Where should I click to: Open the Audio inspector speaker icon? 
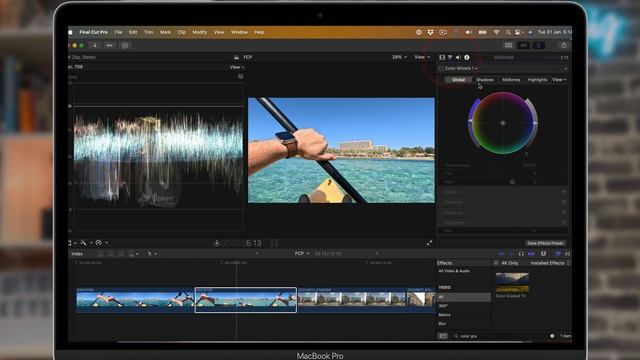(x=458, y=58)
